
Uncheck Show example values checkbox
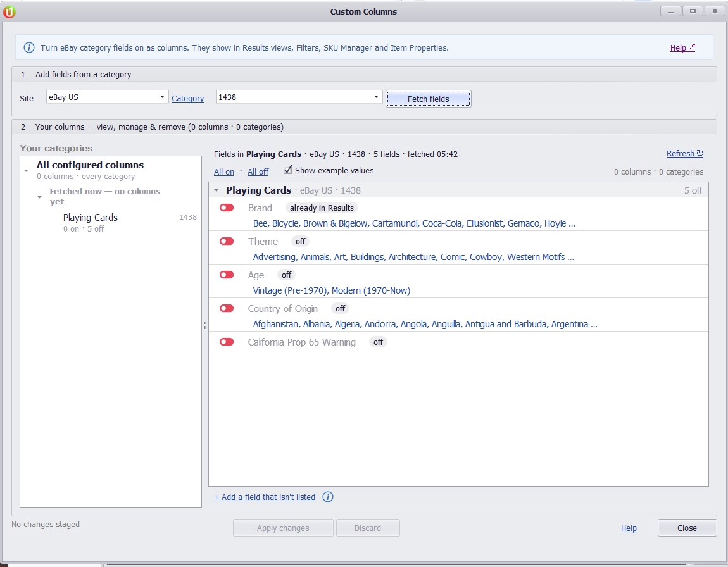(288, 170)
